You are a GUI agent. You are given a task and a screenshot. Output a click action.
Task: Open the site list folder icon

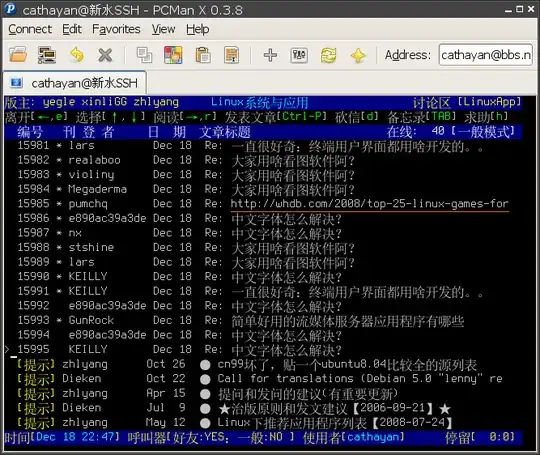(18, 55)
